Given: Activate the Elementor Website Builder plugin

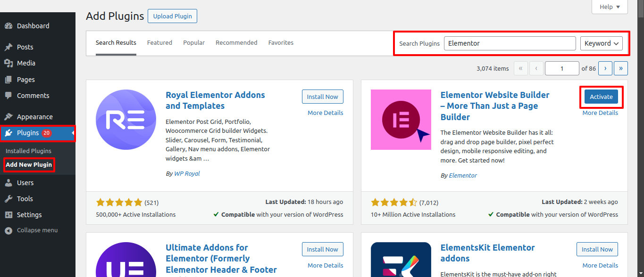Looking at the screenshot, I should pos(601,97).
